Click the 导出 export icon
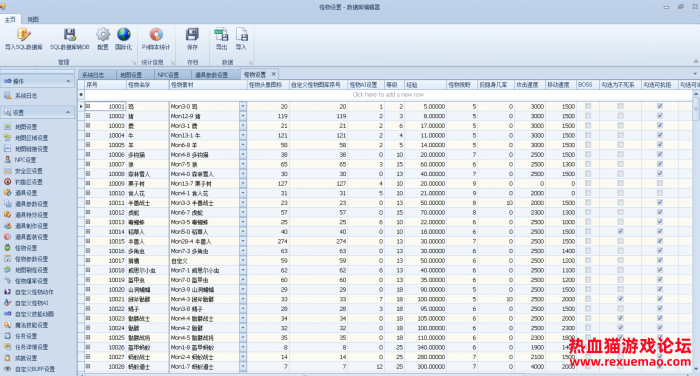700x376 pixels. [x=221, y=35]
